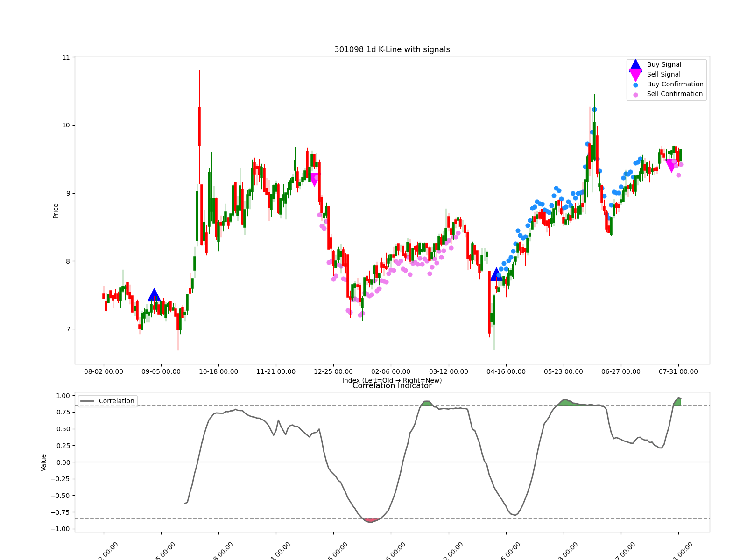Screen dimensions: 747x560
Task: Click the correlation tick label '0.25'
Action: (x=63, y=446)
